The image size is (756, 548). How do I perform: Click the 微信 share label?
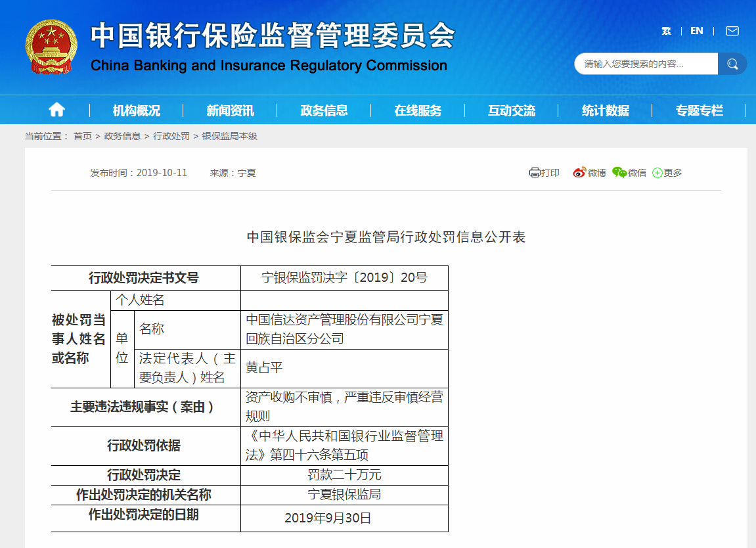637,173
